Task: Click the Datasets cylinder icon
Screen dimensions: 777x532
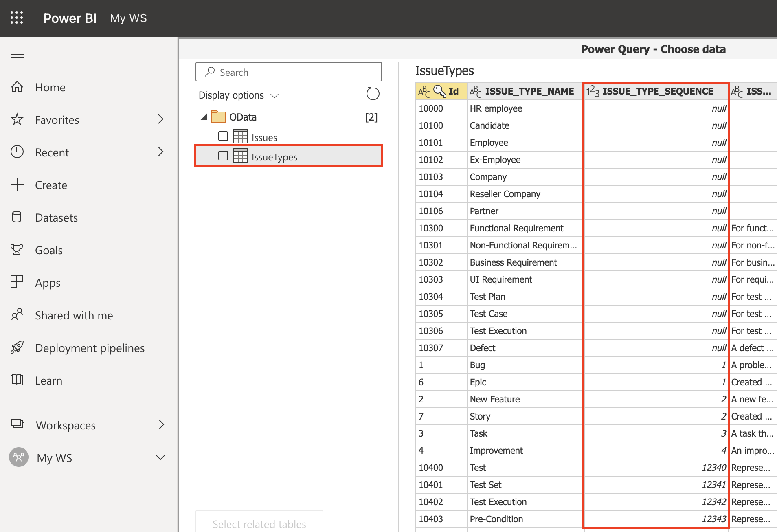Action: (17, 217)
